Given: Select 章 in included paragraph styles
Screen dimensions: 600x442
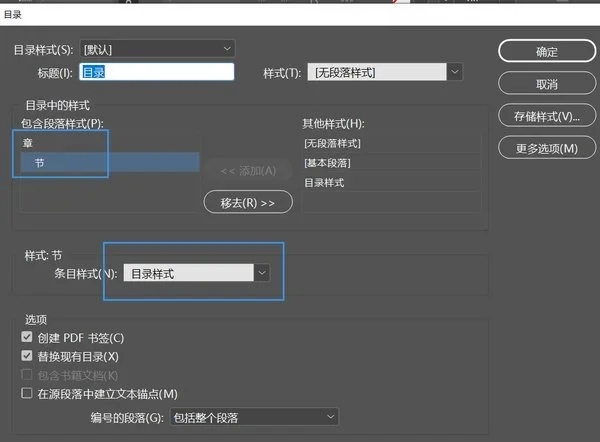Looking at the screenshot, I should (109, 143).
